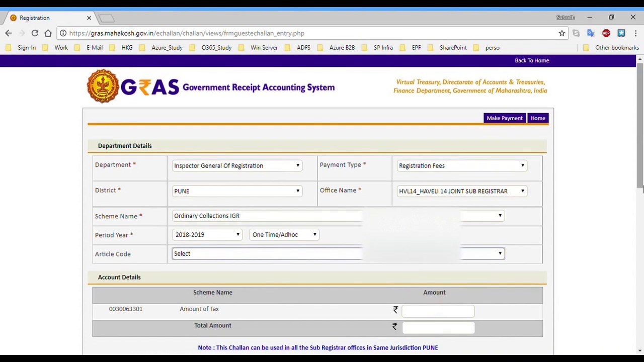Open the browser home page
Image resolution: width=644 pixels, height=362 pixels.
pyautogui.click(x=48, y=33)
